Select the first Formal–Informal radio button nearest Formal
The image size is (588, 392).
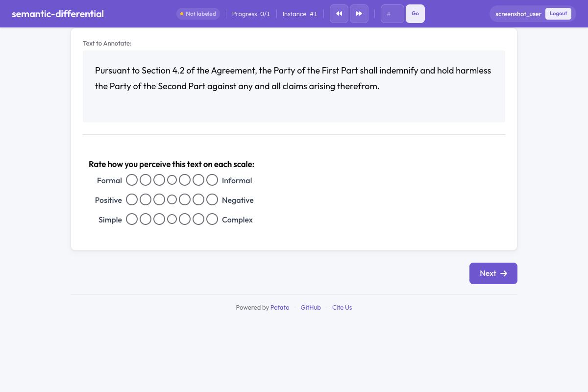(132, 180)
